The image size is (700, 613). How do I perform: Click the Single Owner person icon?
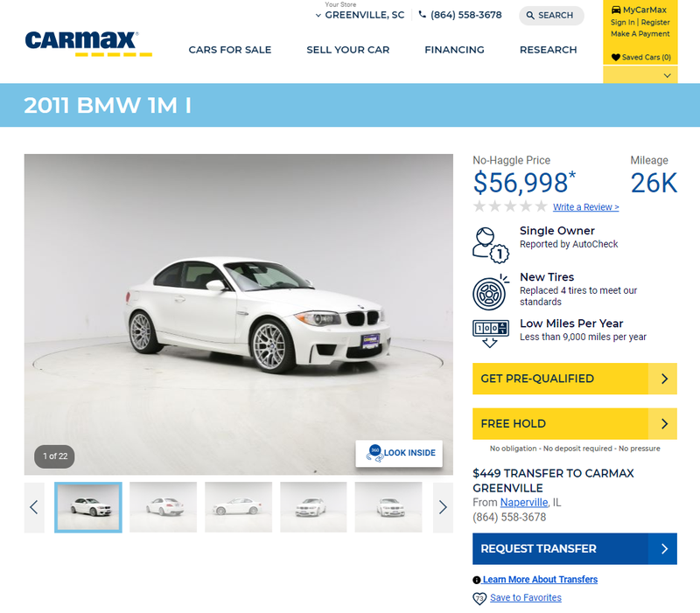tap(491, 245)
